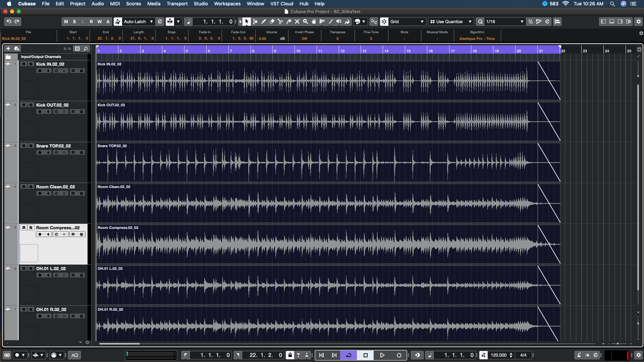Image resolution: width=644 pixels, height=362 pixels.
Task: Click the 120.000 tempo field
Action: (x=499, y=355)
